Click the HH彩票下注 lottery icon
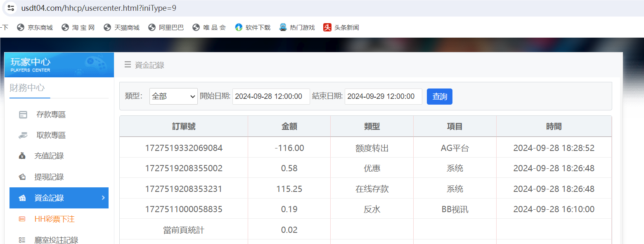The height and width of the screenshot is (244, 644). tap(23, 219)
